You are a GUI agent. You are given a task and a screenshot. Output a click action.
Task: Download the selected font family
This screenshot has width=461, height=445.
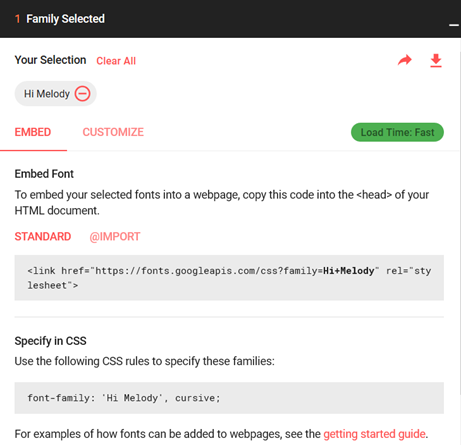point(436,61)
